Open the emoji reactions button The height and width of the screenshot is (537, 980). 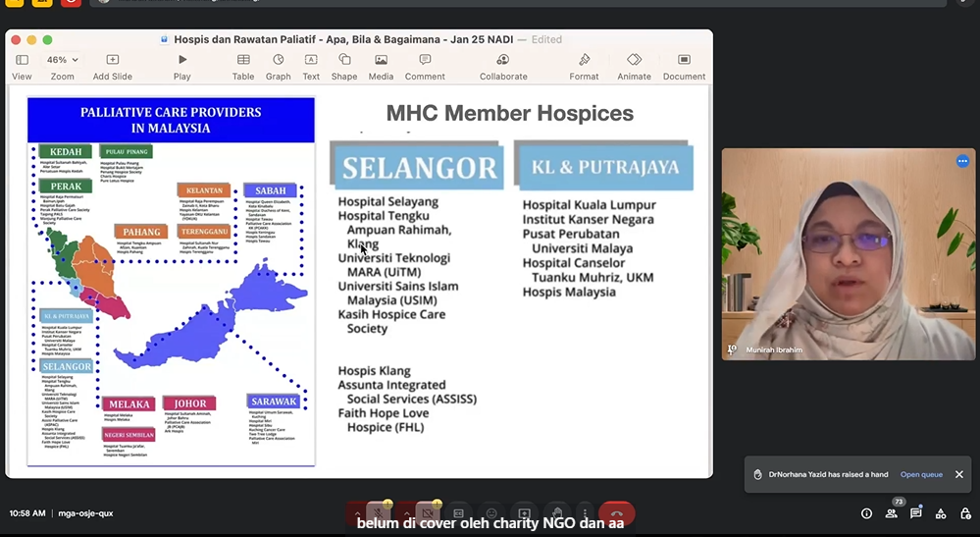coord(491,513)
